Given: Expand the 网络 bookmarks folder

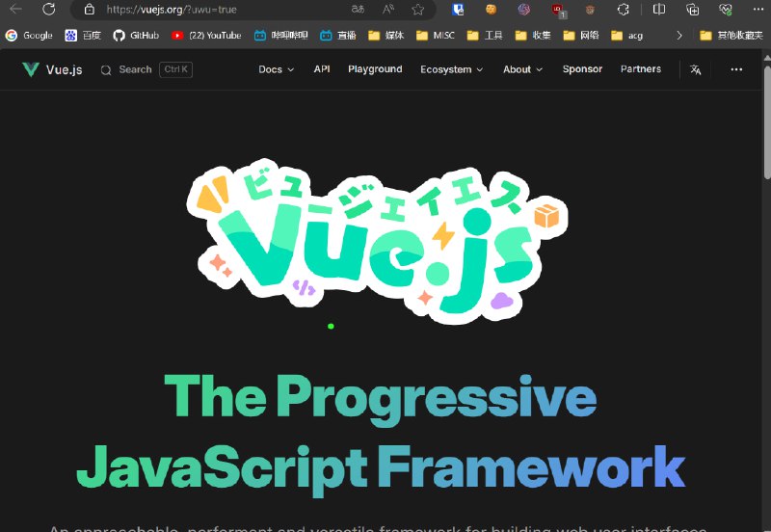Looking at the screenshot, I should [x=581, y=36].
